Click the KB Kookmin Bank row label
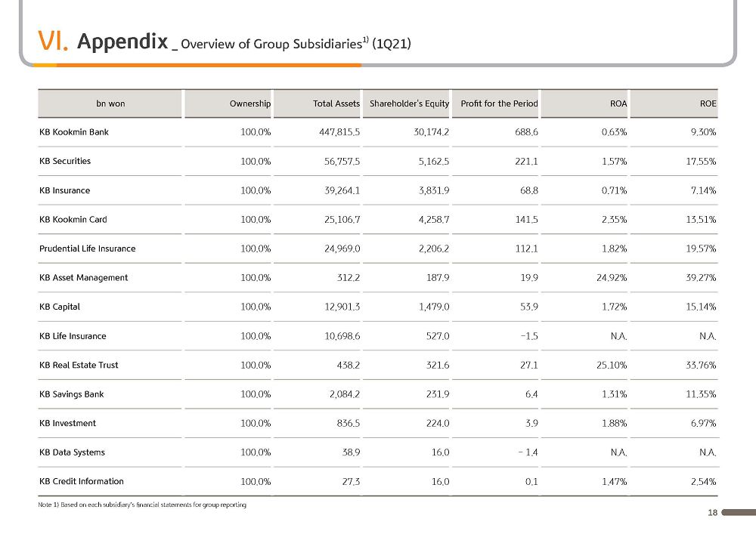 click(x=74, y=132)
